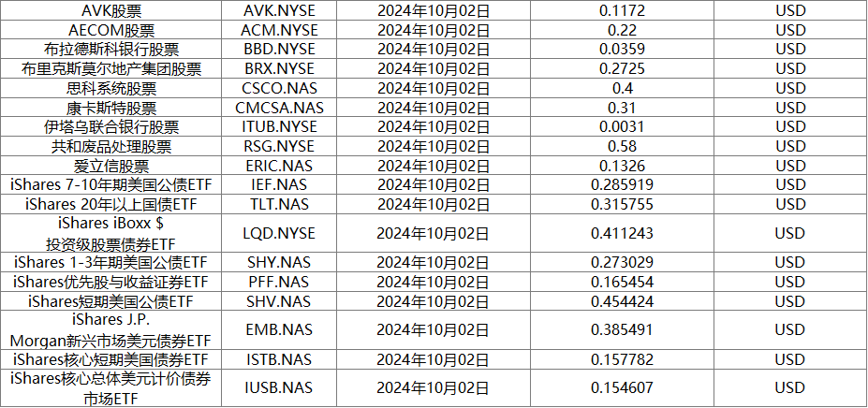Click ticker BBD.NYSE
The width and height of the screenshot is (868, 408).
click(x=279, y=50)
